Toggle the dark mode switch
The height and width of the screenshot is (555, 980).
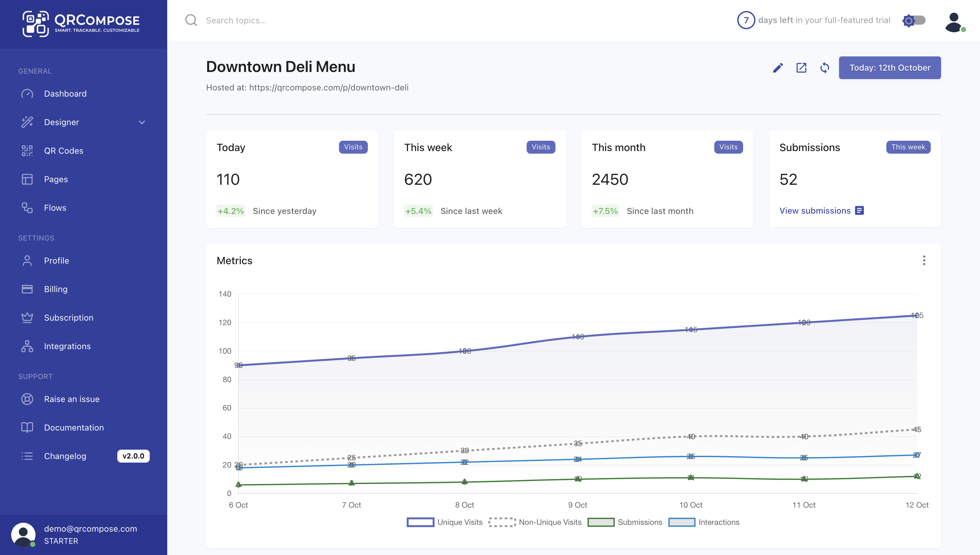click(914, 20)
